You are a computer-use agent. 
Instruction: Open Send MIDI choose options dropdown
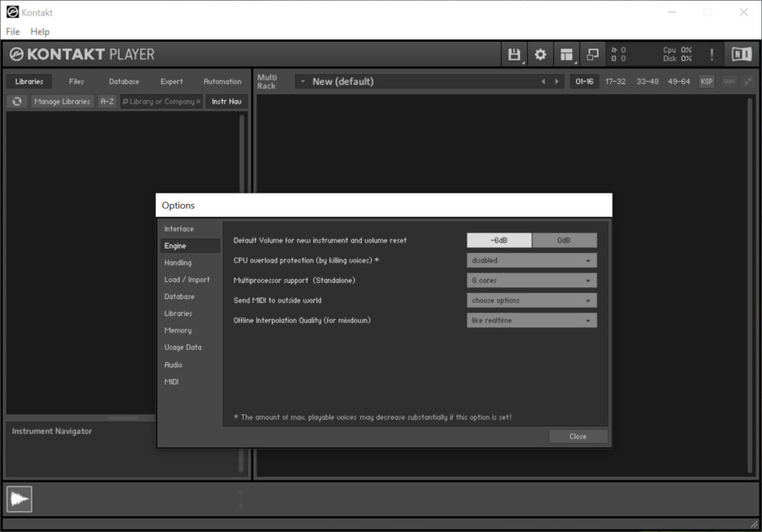click(x=531, y=301)
